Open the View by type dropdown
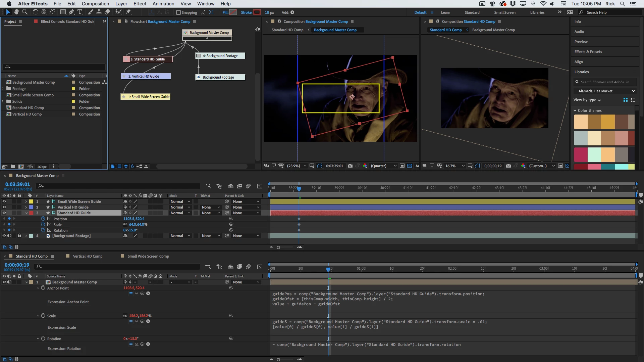The width and height of the screenshot is (644, 362). [x=587, y=100]
